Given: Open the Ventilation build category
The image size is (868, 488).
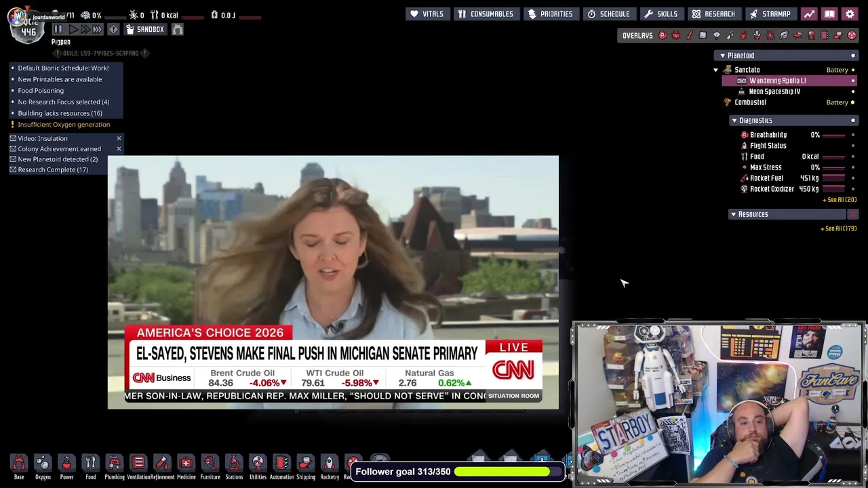Looking at the screenshot, I should coord(138,467).
